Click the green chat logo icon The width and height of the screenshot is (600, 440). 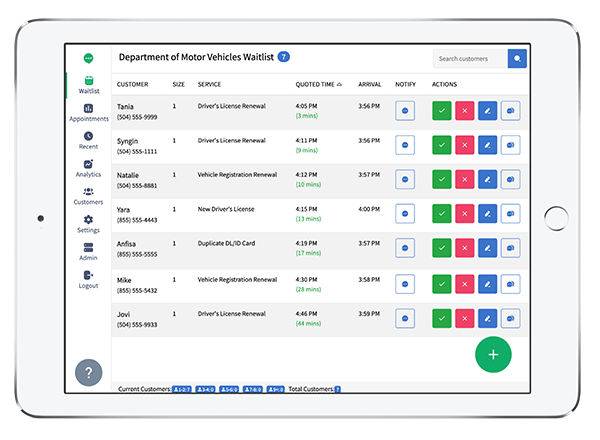(88, 58)
